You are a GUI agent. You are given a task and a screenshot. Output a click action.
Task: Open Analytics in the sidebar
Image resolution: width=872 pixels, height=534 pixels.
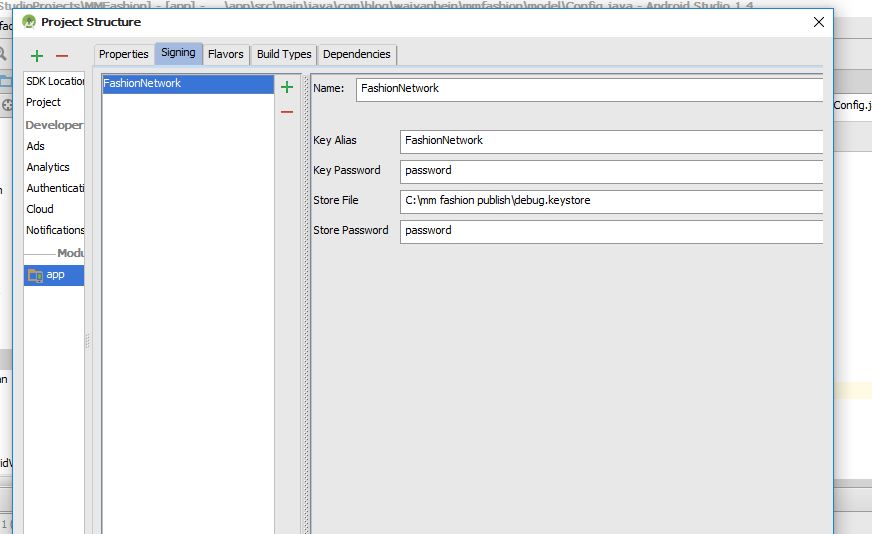tap(54, 167)
